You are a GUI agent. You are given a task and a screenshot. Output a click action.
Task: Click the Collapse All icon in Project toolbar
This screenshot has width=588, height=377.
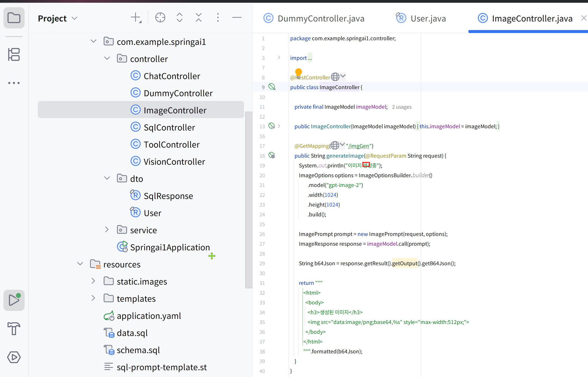click(x=199, y=18)
